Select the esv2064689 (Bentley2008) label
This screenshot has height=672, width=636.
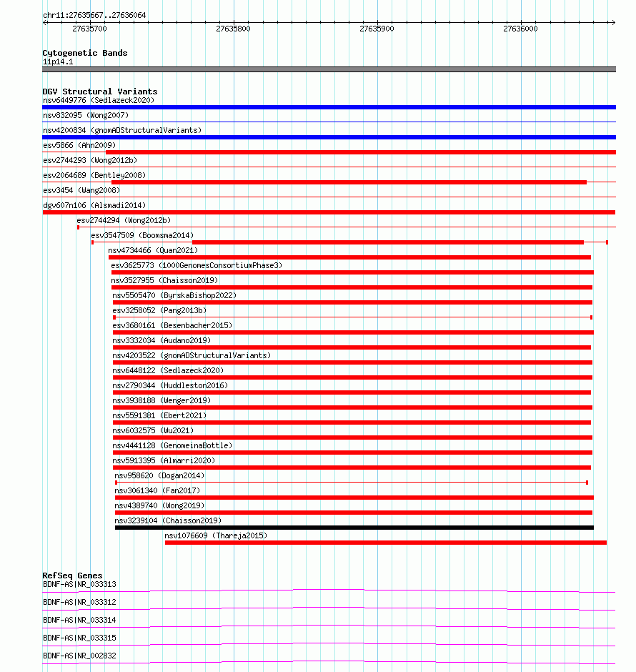[x=94, y=175]
